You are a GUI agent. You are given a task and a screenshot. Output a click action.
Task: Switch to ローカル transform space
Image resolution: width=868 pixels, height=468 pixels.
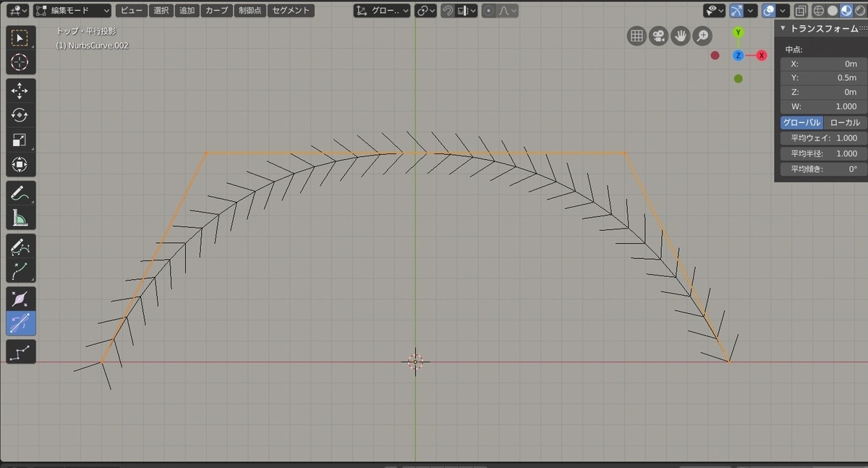[x=844, y=122]
